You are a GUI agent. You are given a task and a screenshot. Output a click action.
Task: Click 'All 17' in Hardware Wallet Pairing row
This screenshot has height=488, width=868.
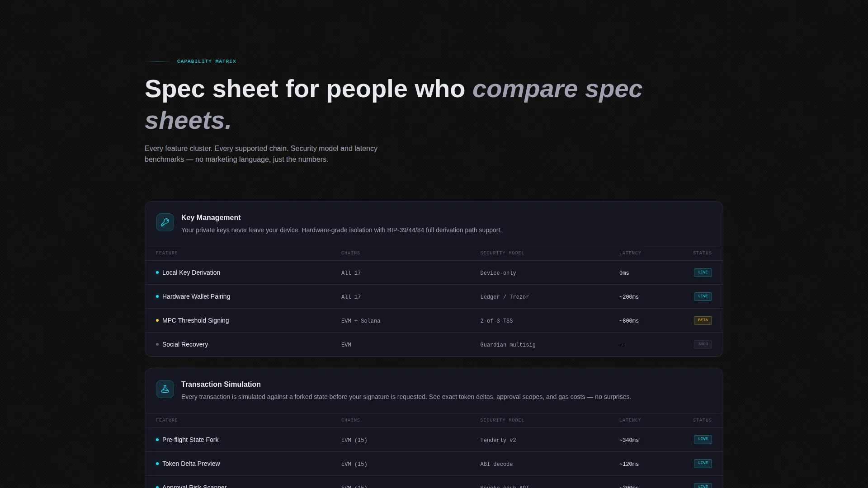point(351,297)
